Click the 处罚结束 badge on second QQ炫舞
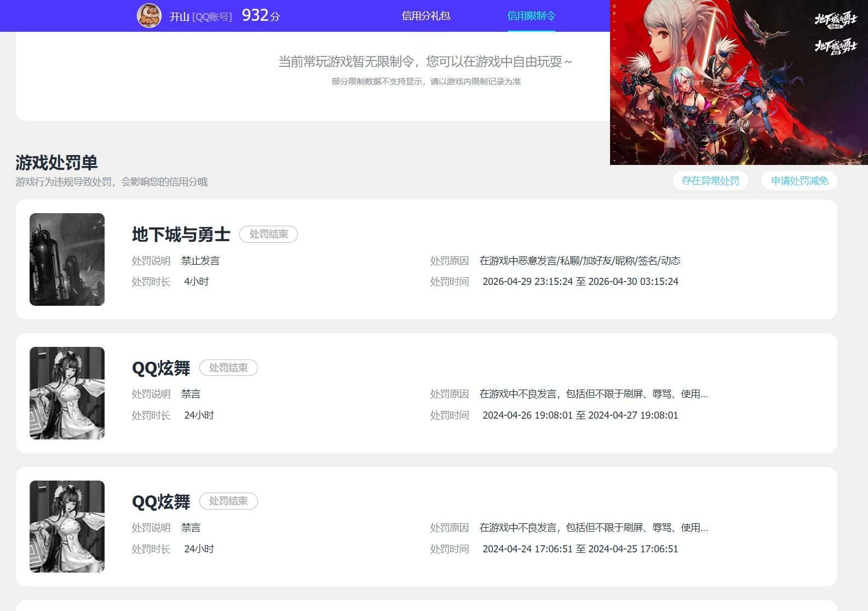Image resolution: width=868 pixels, height=611 pixels. coord(228,501)
